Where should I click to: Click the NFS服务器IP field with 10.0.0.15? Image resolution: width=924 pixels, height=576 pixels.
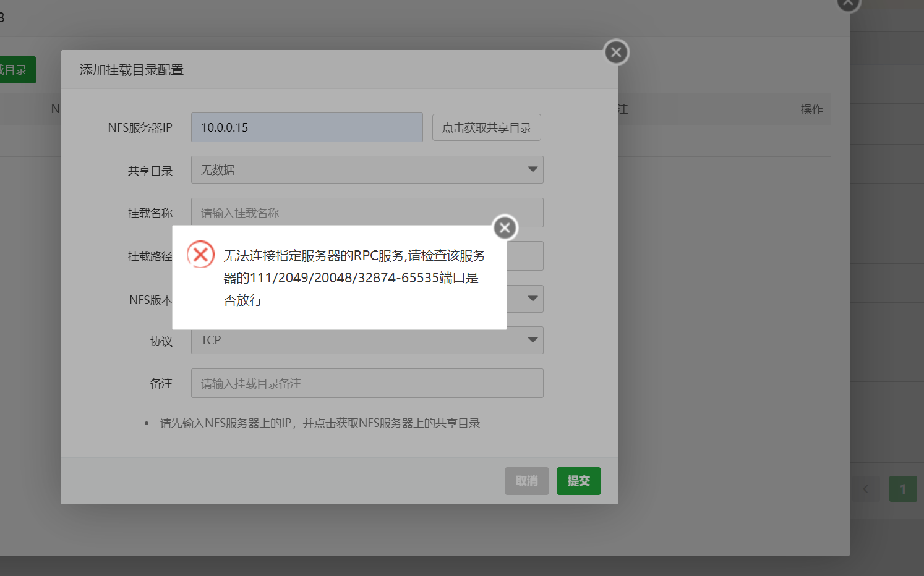307,127
